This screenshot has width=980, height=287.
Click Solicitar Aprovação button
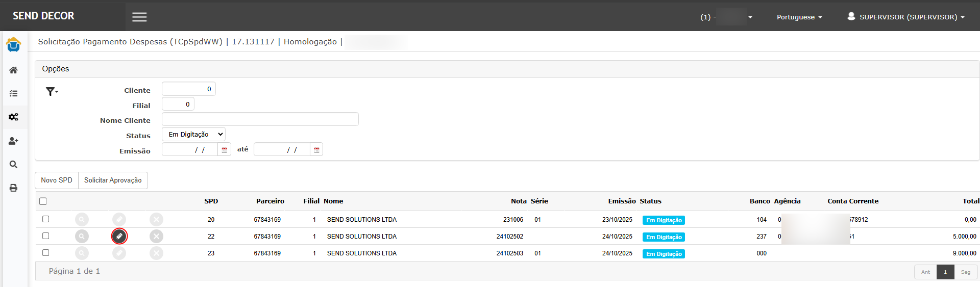click(x=113, y=180)
